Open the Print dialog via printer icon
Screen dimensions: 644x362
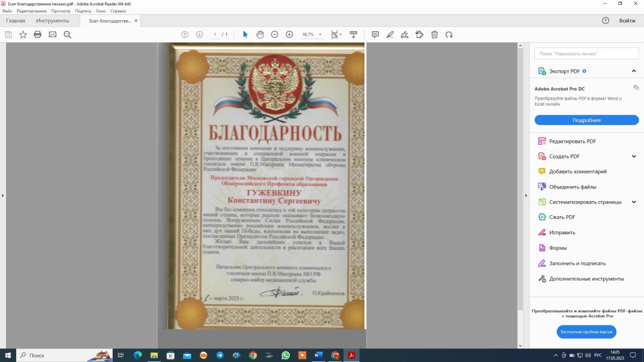pos(37,34)
